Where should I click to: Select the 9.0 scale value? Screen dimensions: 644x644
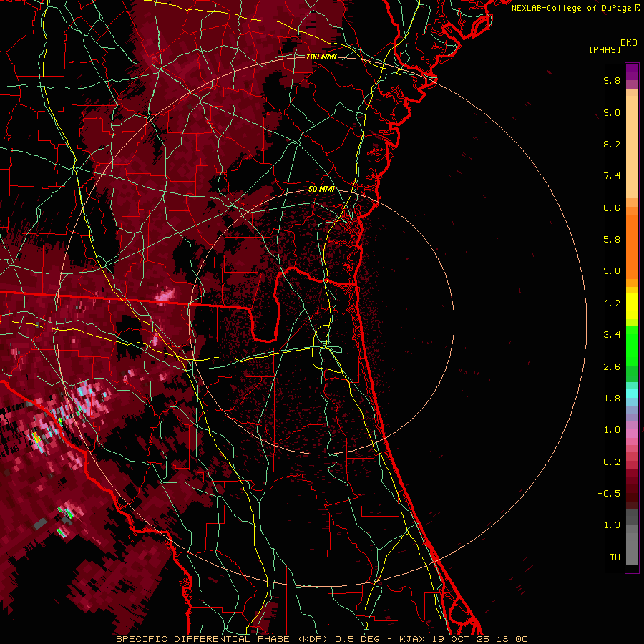[x=612, y=112]
